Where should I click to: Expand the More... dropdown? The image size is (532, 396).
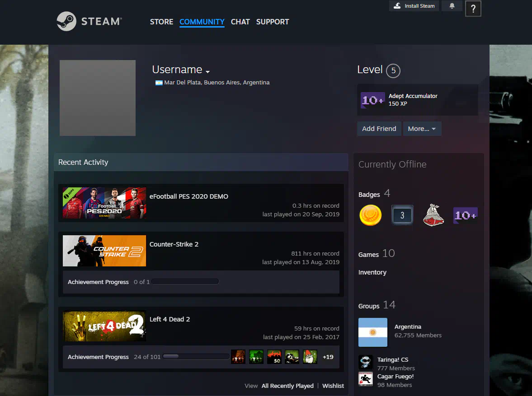click(x=422, y=129)
